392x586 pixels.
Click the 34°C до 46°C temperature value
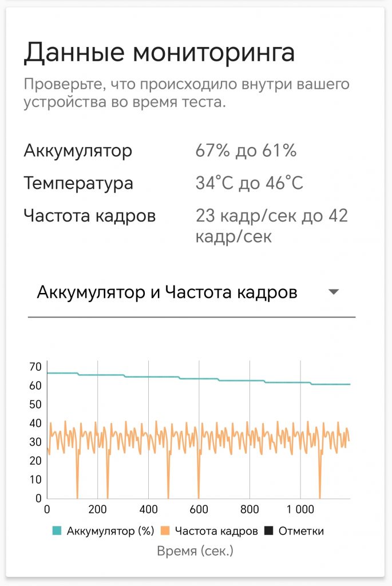coord(250,183)
